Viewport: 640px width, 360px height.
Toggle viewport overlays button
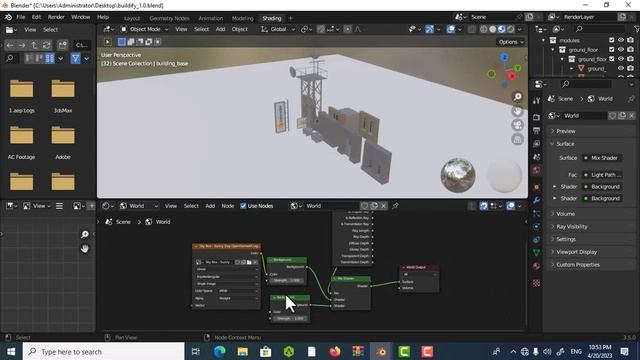451,29
